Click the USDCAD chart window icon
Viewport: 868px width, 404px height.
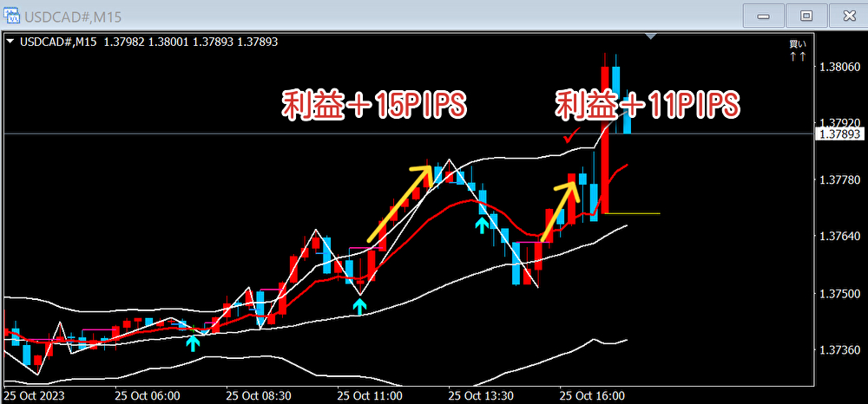point(12,16)
